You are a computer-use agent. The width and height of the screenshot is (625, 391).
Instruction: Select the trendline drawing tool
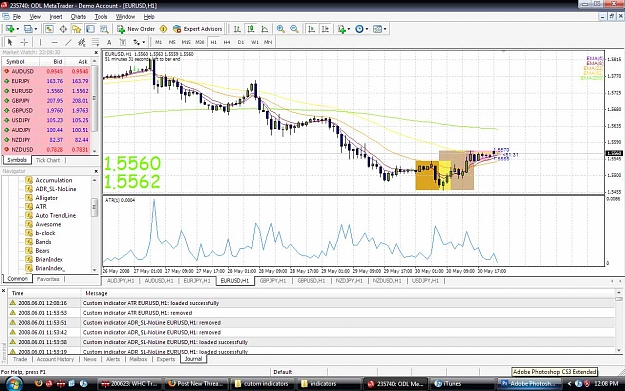(68, 42)
